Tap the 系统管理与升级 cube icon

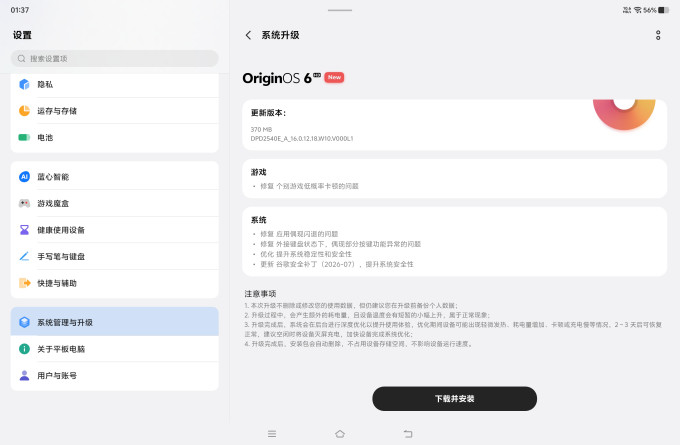coord(24,322)
